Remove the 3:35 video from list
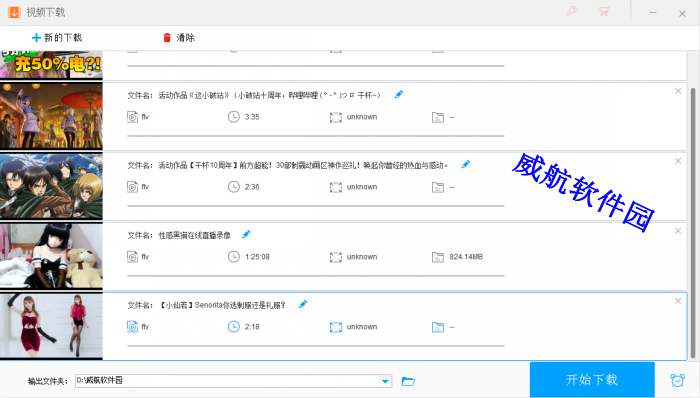 [x=678, y=91]
